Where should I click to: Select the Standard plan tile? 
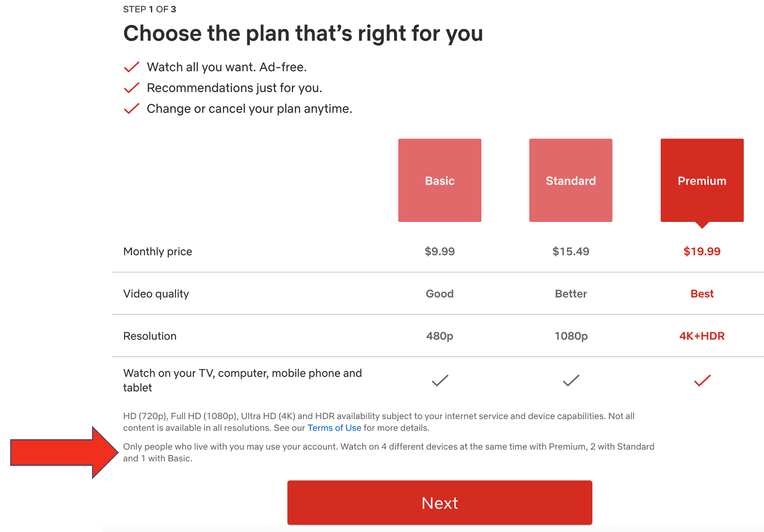(571, 180)
